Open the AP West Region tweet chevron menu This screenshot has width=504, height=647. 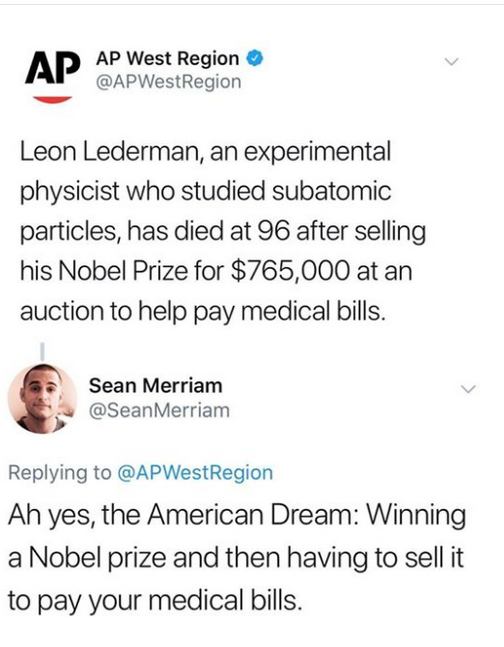point(451,62)
